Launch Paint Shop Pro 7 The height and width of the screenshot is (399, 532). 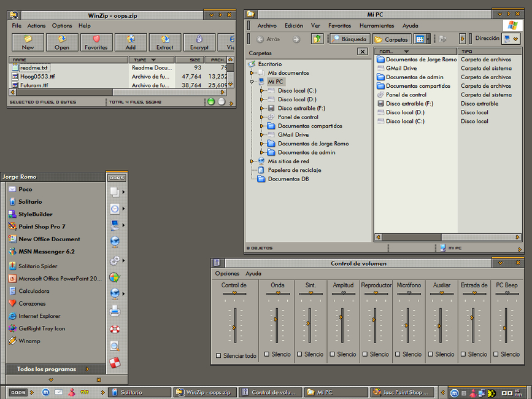42,227
